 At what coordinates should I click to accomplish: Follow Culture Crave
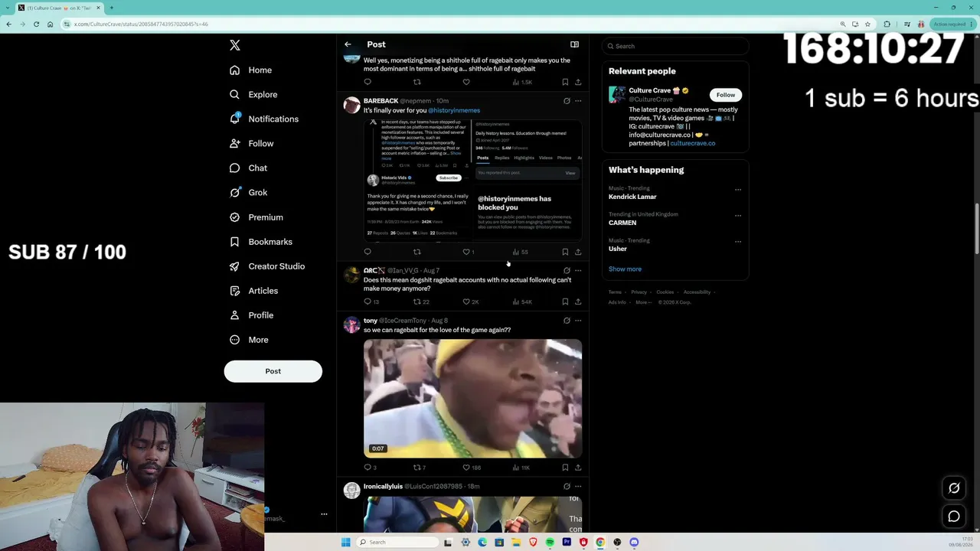click(x=726, y=95)
